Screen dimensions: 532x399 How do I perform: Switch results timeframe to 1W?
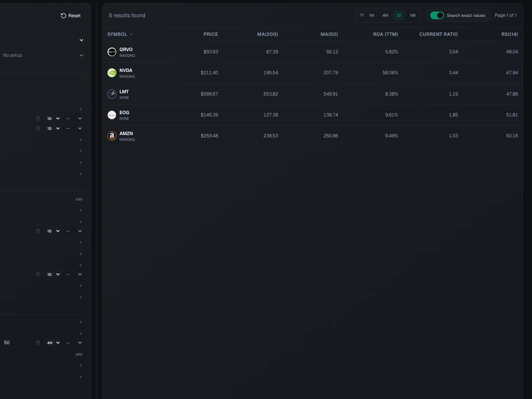413,16
